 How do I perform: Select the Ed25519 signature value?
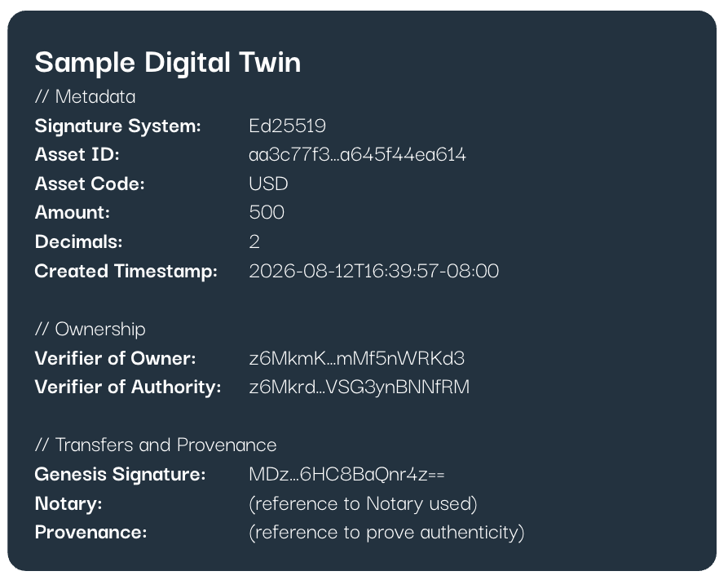click(288, 126)
